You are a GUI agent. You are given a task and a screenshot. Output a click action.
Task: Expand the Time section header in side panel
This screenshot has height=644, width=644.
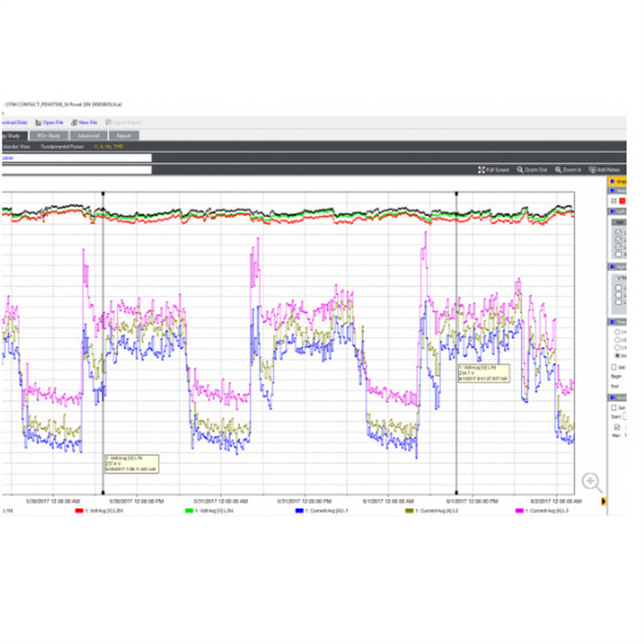click(617, 322)
